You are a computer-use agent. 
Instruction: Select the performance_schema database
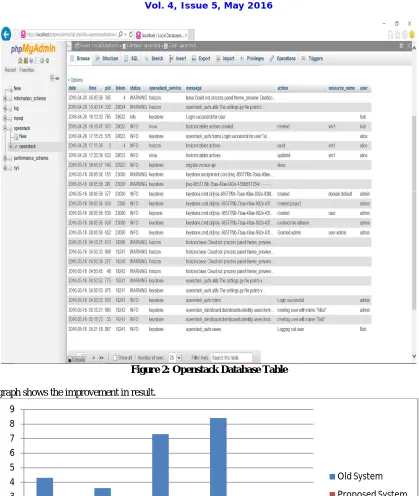(x=31, y=158)
